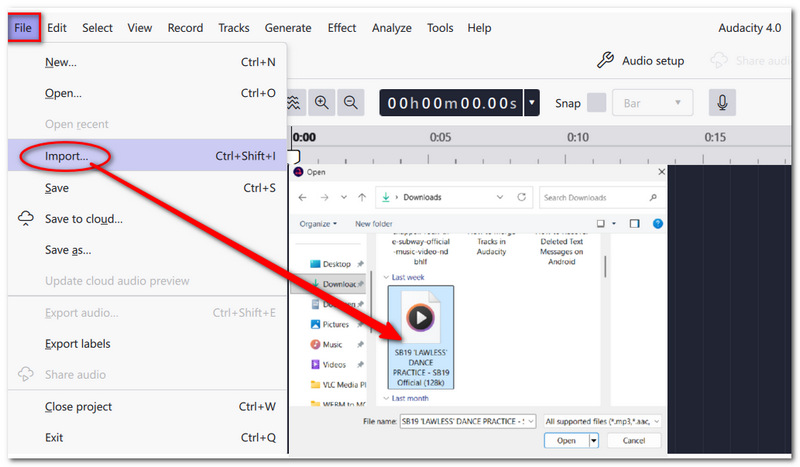This screenshot has height=467, width=800.
Task: Click the zoom in magnifier icon
Action: click(x=321, y=103)
